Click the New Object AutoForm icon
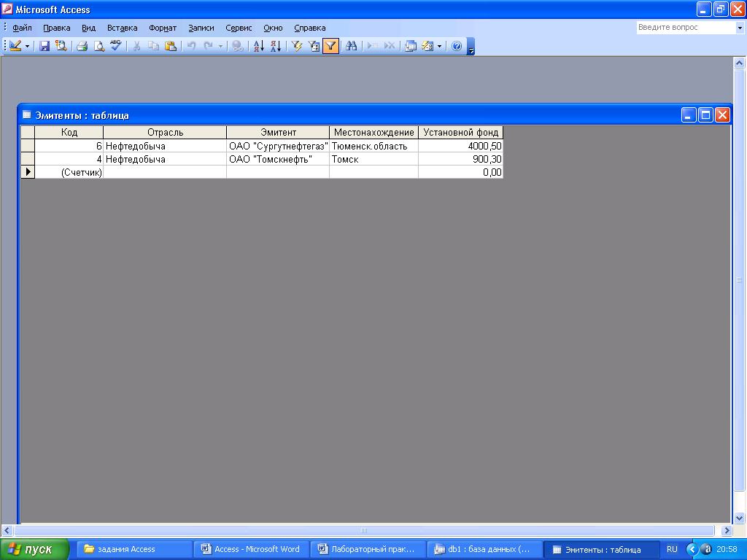 pos(427,46)
